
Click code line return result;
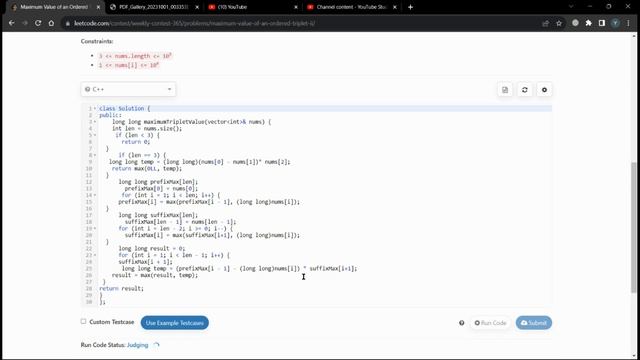coord(122,289)
